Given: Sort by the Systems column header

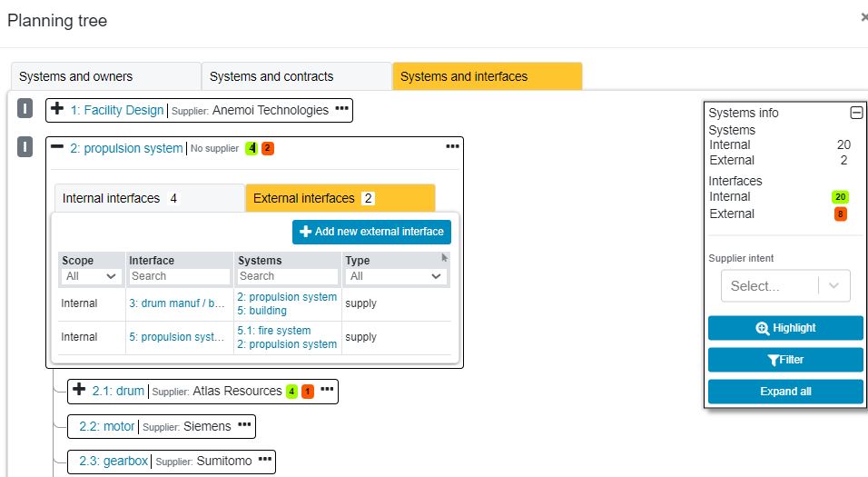Looking at the screenshot, I should (260, 261).
